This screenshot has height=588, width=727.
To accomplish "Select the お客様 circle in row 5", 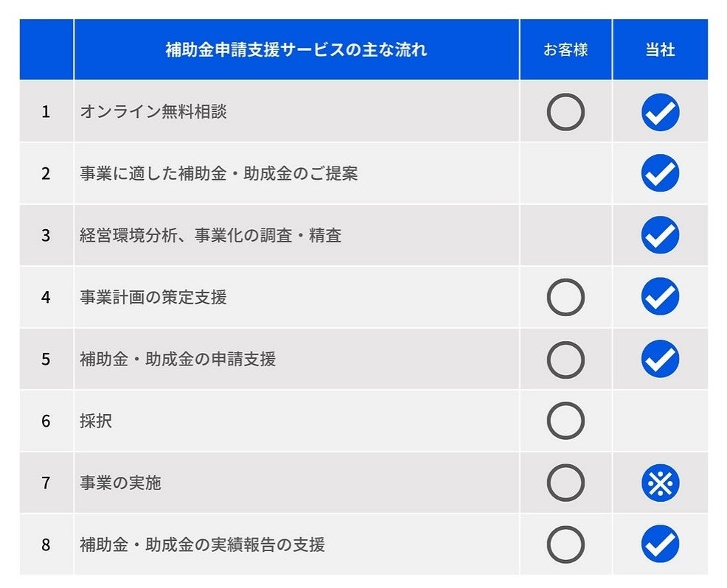I will [566, 359].
